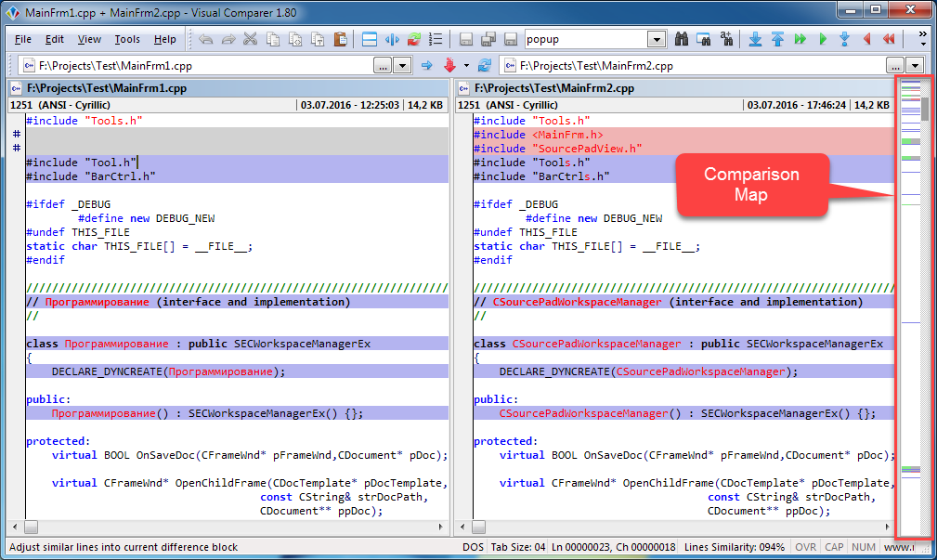Screen dimensions: 937x560
Task: Expand the toolbar overflow chevron
Action: point(922,39)
